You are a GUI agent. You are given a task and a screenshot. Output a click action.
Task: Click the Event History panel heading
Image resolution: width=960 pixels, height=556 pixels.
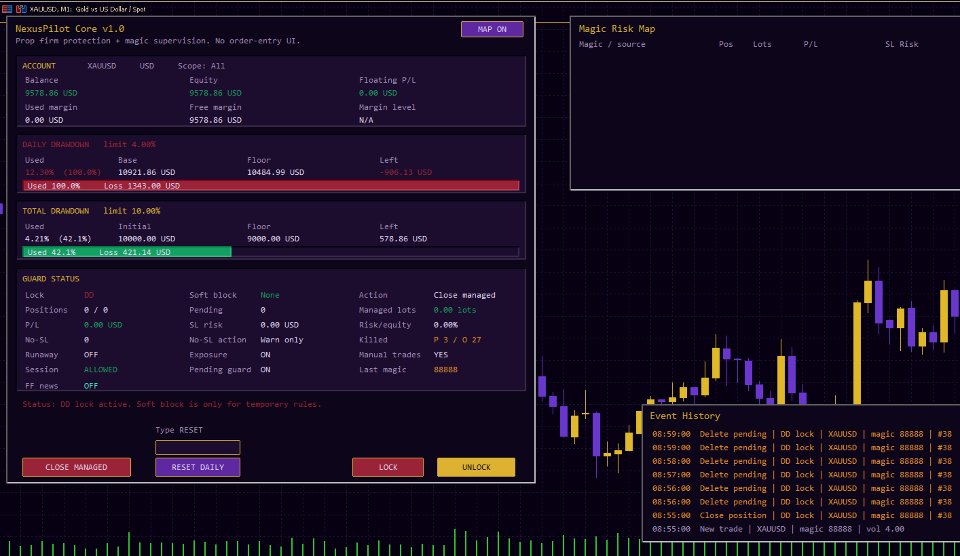(685, 416)
